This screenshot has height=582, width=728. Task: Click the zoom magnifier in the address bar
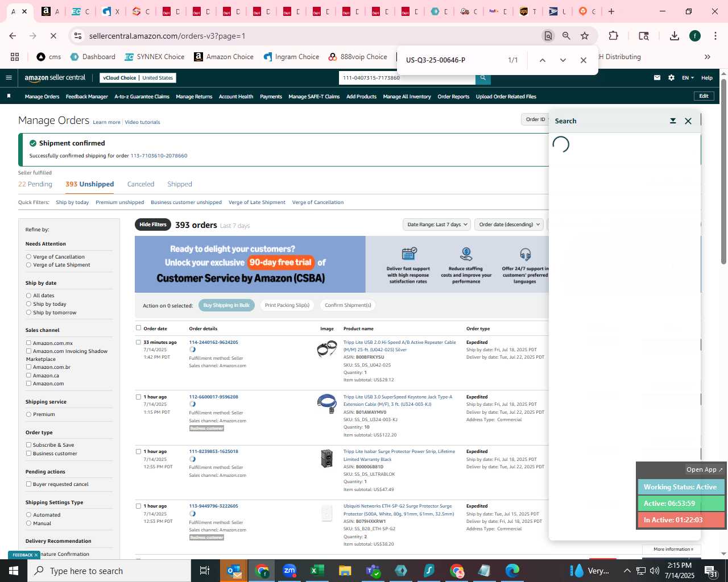click(x=566, y=36)
